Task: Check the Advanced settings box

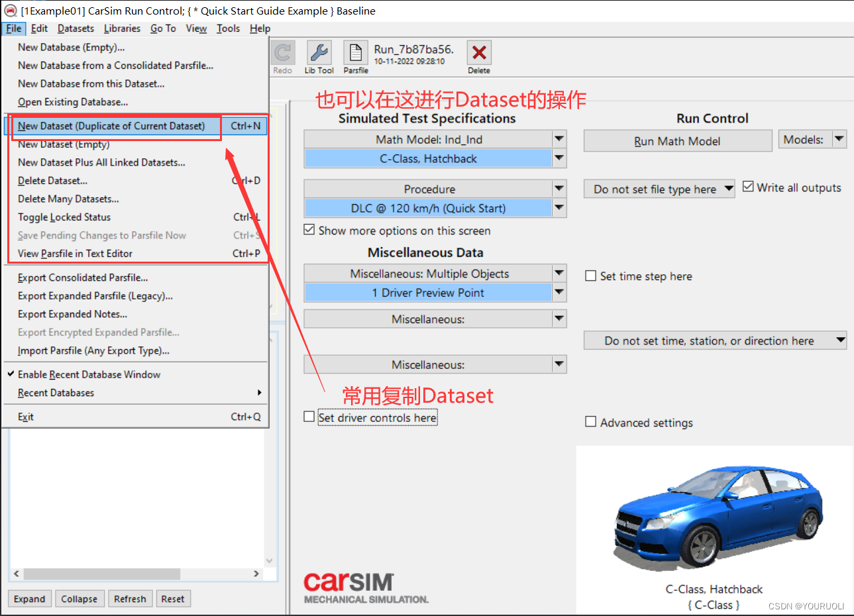Action: (590, 422)
